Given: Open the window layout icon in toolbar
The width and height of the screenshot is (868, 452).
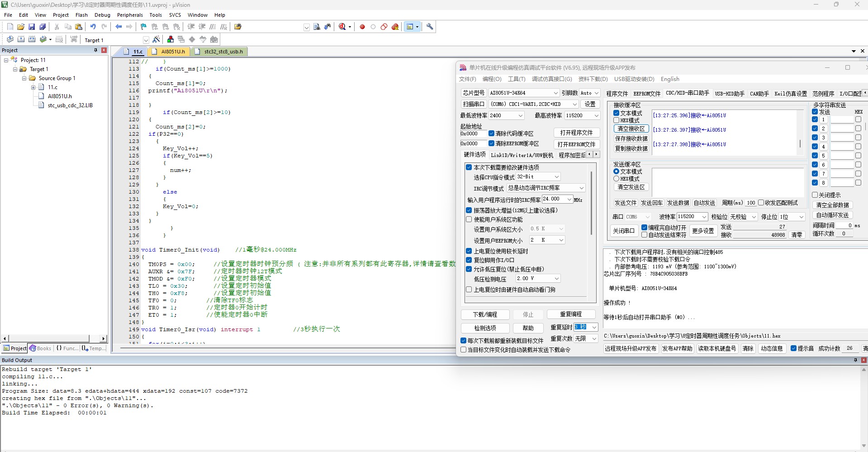Looking at the screenshot, I should pos(410,27).
